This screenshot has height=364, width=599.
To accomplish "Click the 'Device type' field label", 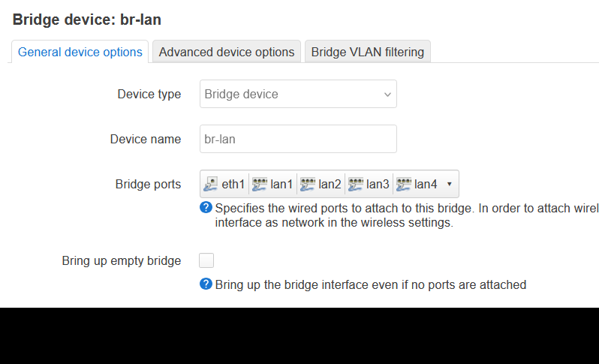I will tap(149, 95).
